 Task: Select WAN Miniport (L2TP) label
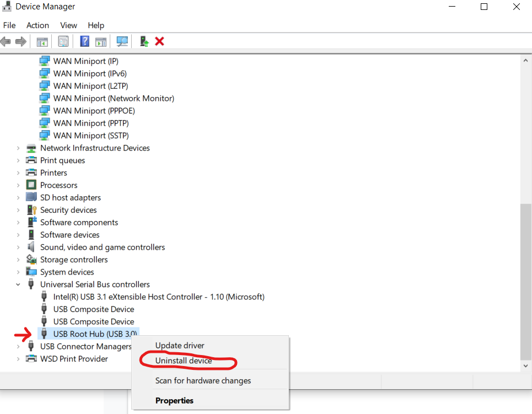pos(90,86)
